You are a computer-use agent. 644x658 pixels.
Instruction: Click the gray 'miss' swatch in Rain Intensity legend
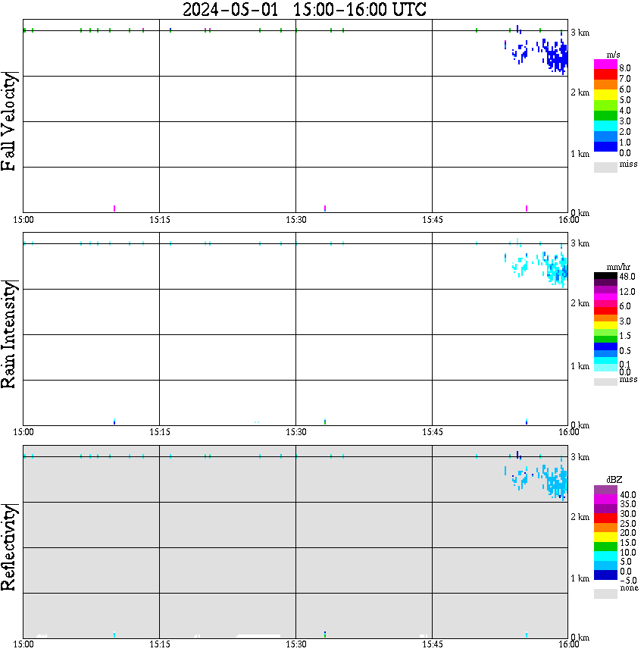(605, 382)
